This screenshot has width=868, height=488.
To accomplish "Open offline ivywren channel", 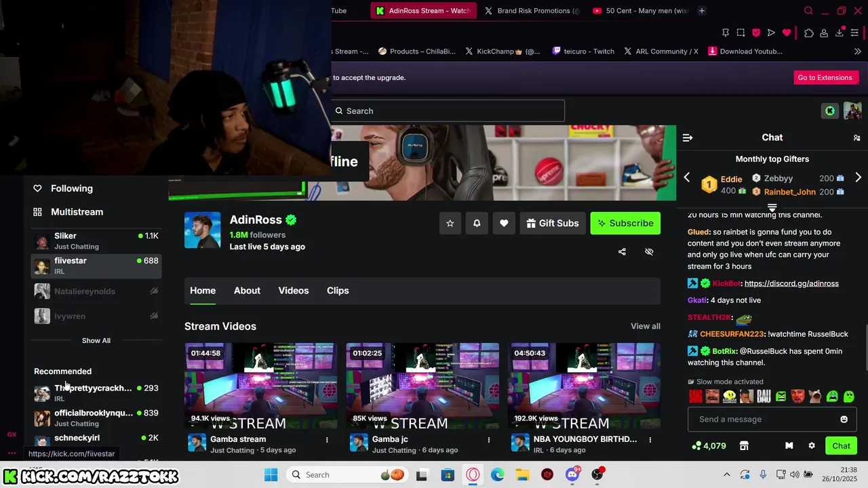I will coord(96,317).
